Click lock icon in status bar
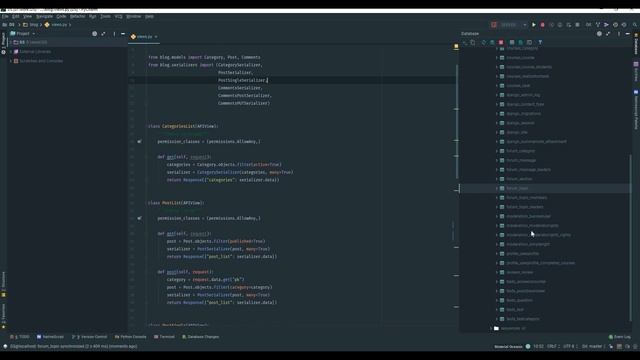This screenshot has height=360, width=640. [611, 347]
